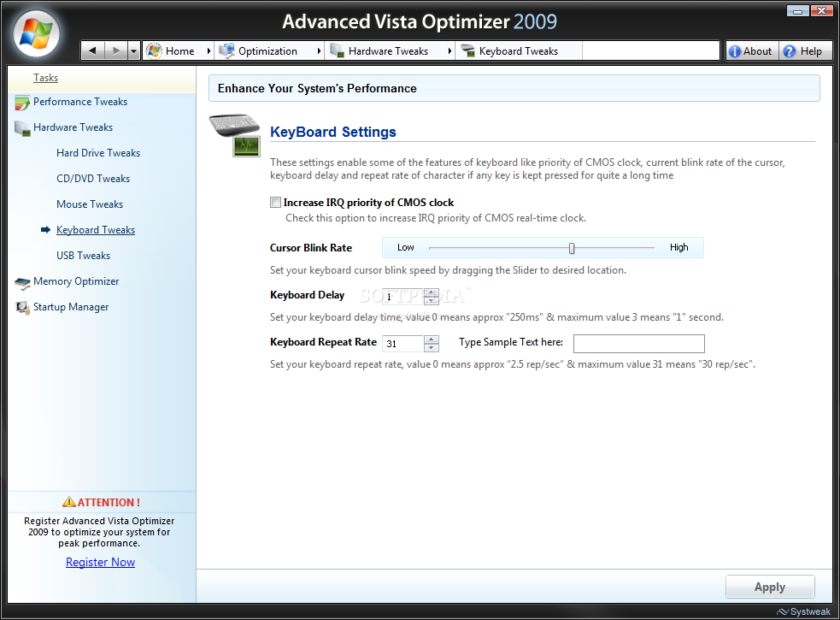
Task: Select Keyboard Tweaks in sidebar
Action: pos(96,229)
